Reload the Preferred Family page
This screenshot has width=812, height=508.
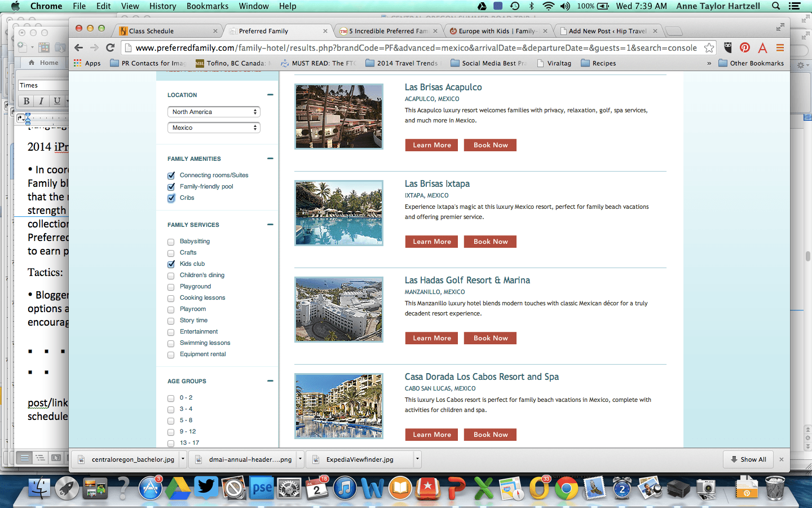tap(111, 48)
